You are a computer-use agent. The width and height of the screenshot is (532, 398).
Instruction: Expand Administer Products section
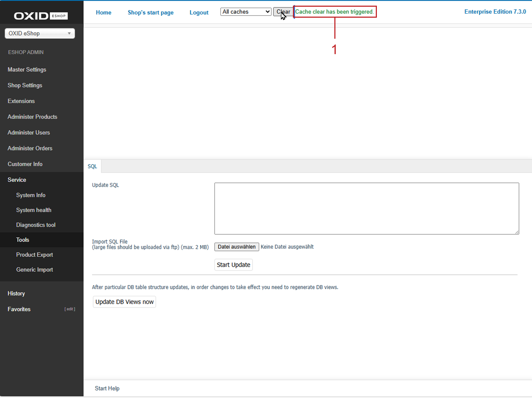(x=32, y=117)
